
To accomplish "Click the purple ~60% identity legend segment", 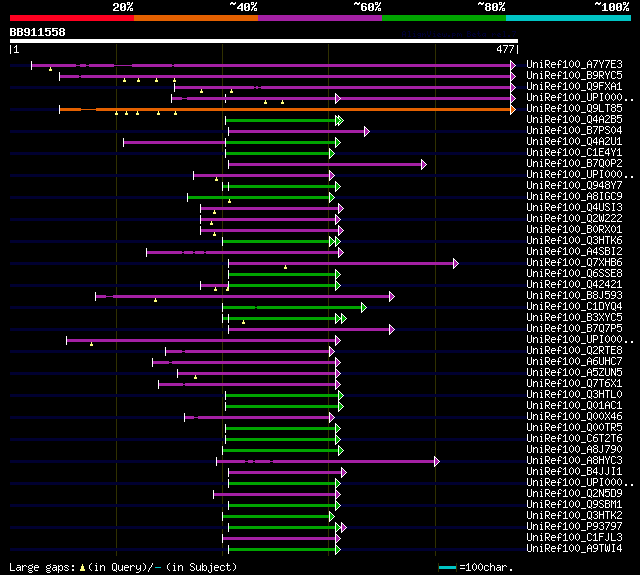I will pyautogui.click(x=320, y=18).
